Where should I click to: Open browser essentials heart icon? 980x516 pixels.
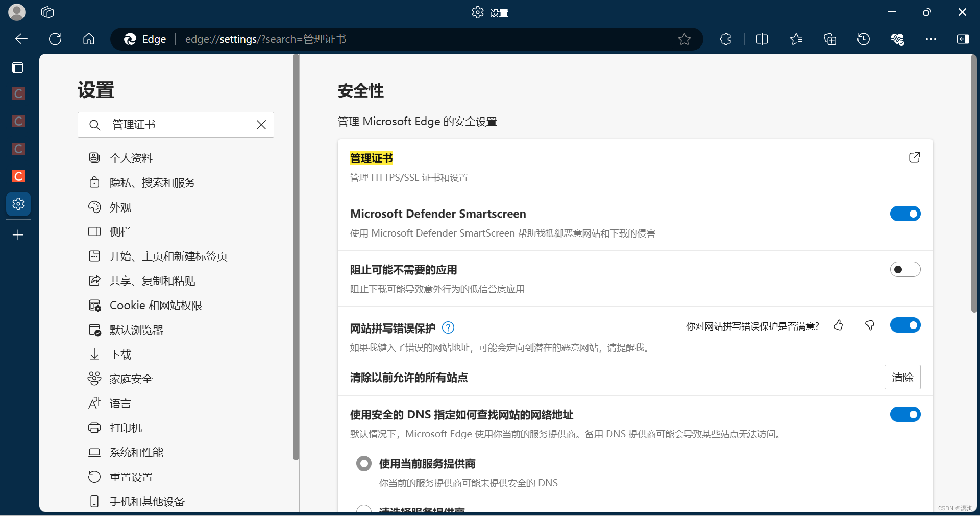(x=897, y=39)
